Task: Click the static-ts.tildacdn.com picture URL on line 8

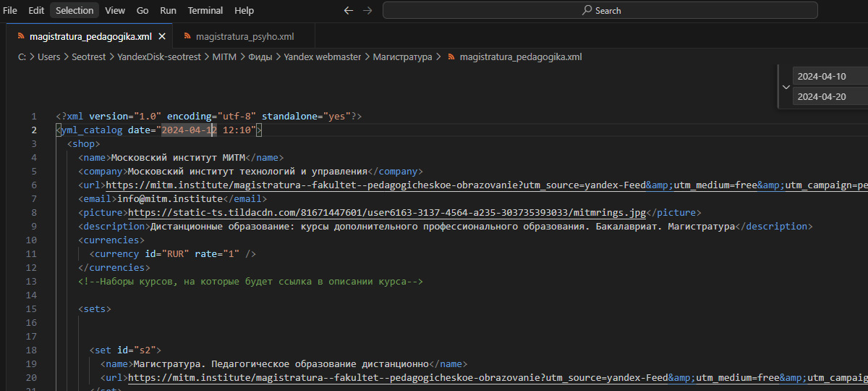Action: (x=387, y=212)
